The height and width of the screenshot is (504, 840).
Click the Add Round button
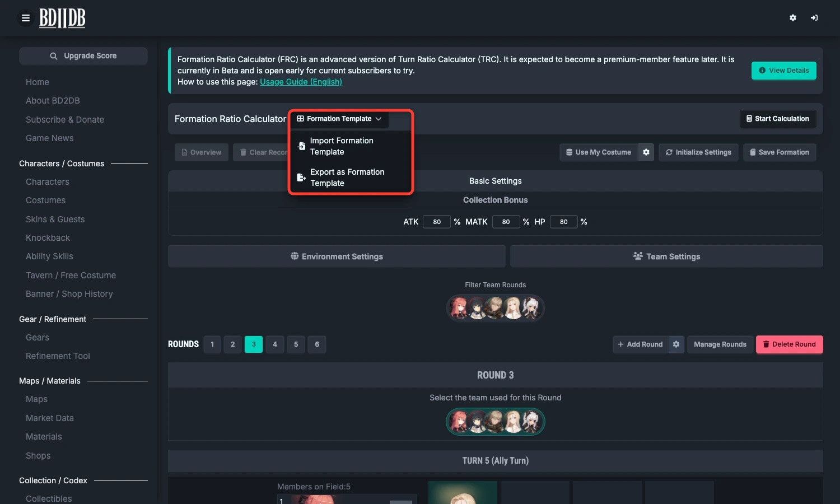tap(640, 344)
